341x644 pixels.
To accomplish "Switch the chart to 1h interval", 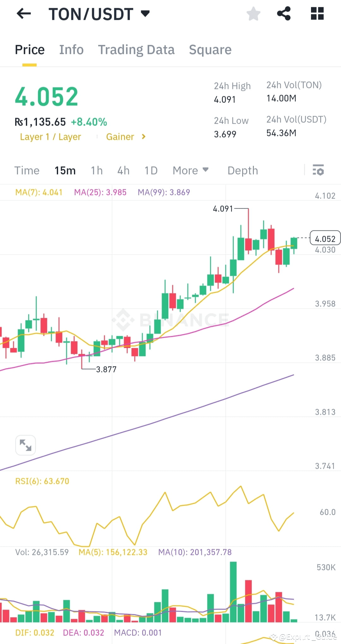I will click(97, 170).
